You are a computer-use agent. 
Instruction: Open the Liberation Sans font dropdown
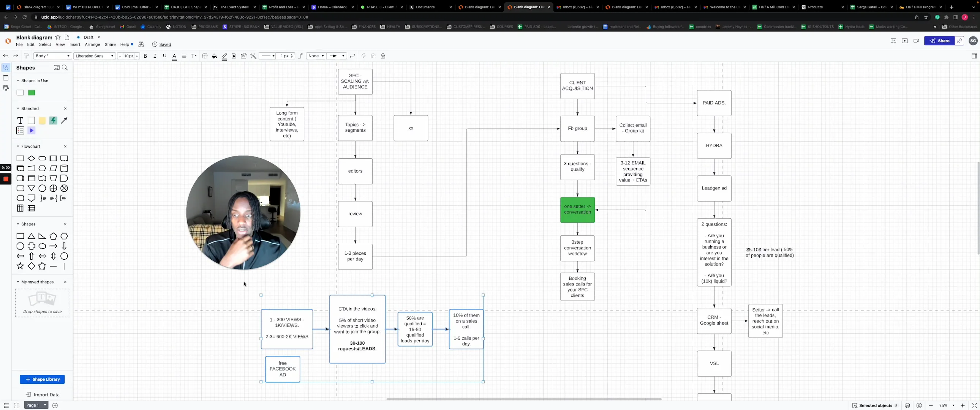(94, 56)
